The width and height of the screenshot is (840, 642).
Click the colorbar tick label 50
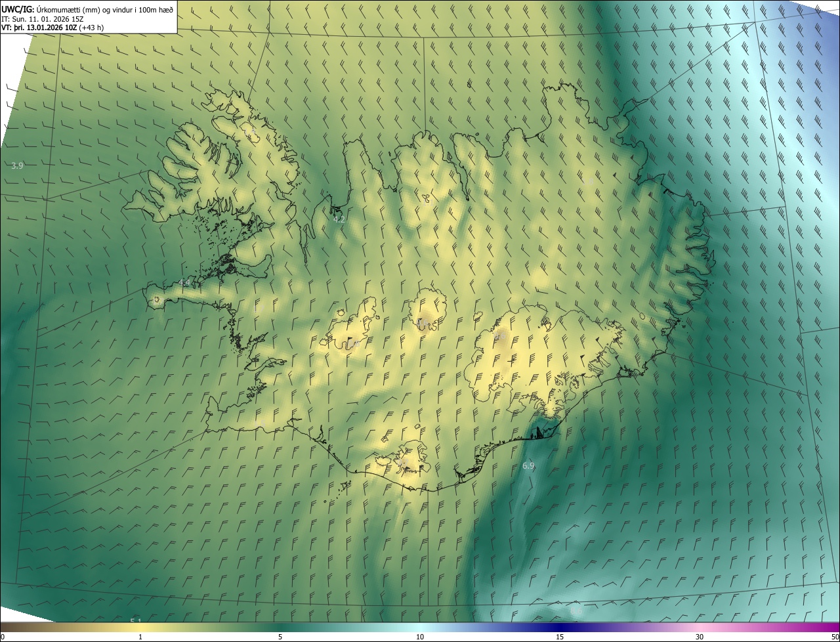coord(834,637)
